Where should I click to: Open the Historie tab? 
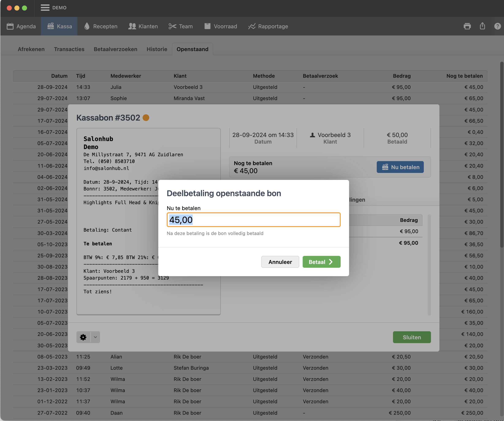click(157, 49)
